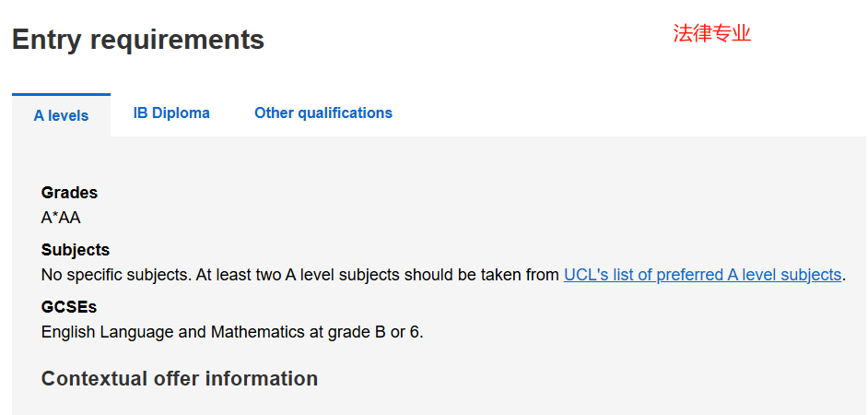Click the Entry requirements heading
The height and width of the screenshot is (415, 868).
pyautogui.click(x=138, y=40)
